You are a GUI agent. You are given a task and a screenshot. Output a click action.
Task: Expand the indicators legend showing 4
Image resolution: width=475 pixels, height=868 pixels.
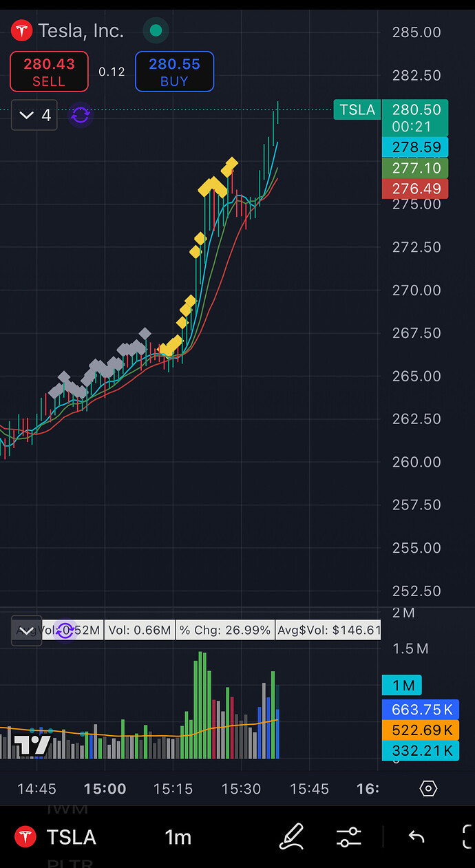pos(35,115)
